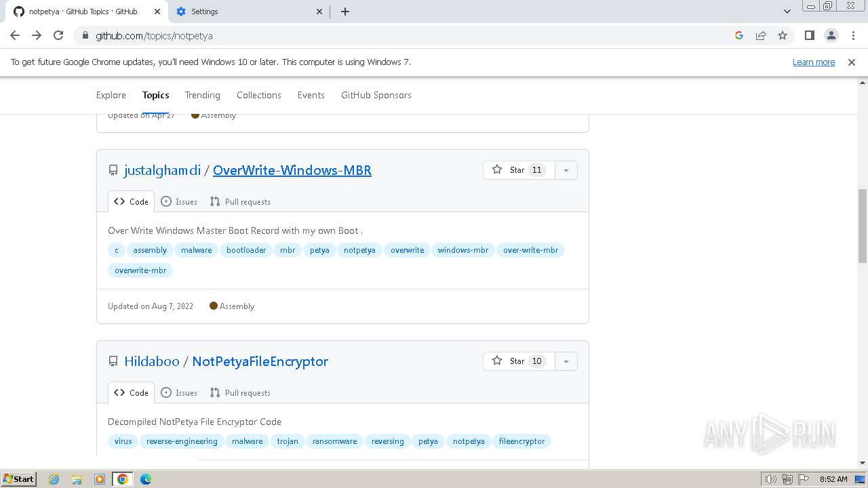
Task: Click the share page icon
Action: click(761, 35)
